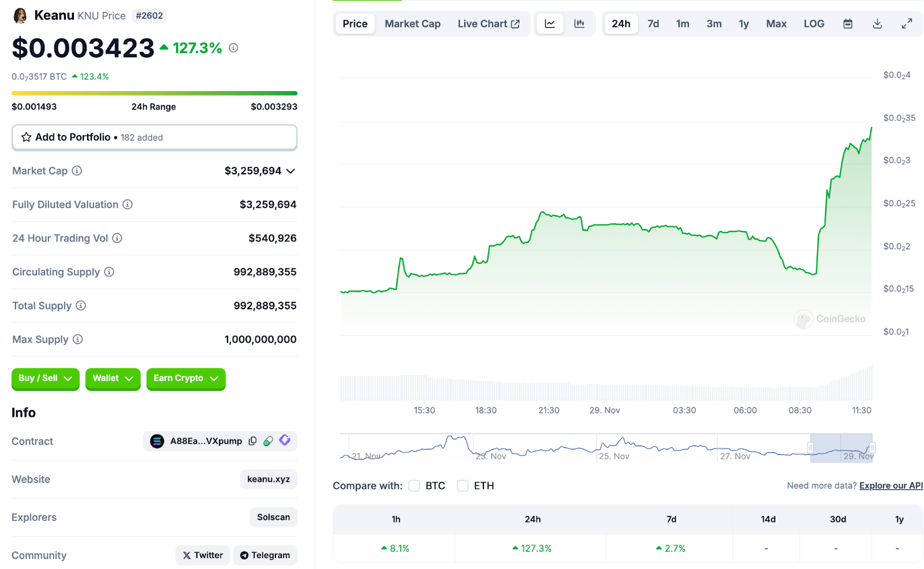Click the A88Ea...VXpump contract address
The image size is (924, 569).
[206, 441]
